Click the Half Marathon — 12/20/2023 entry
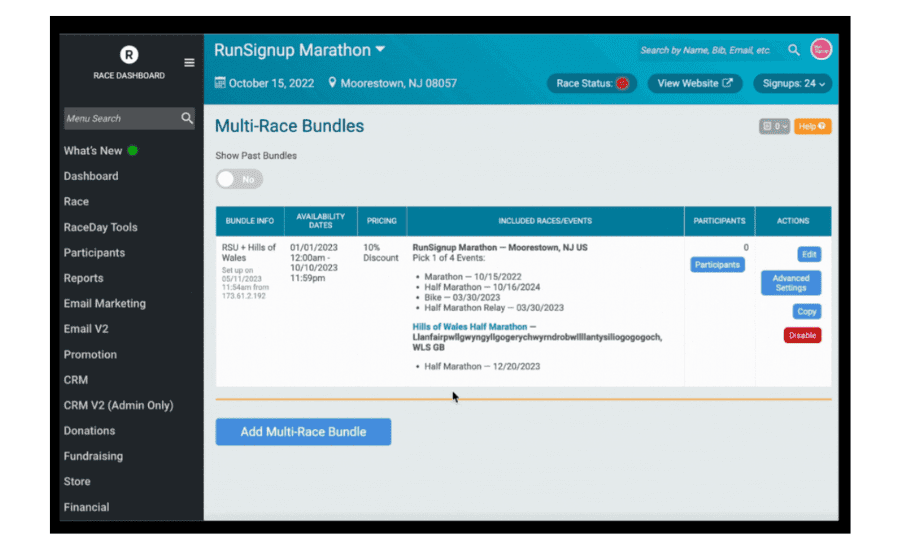900x550 pixels. click(x=482, y=366)
